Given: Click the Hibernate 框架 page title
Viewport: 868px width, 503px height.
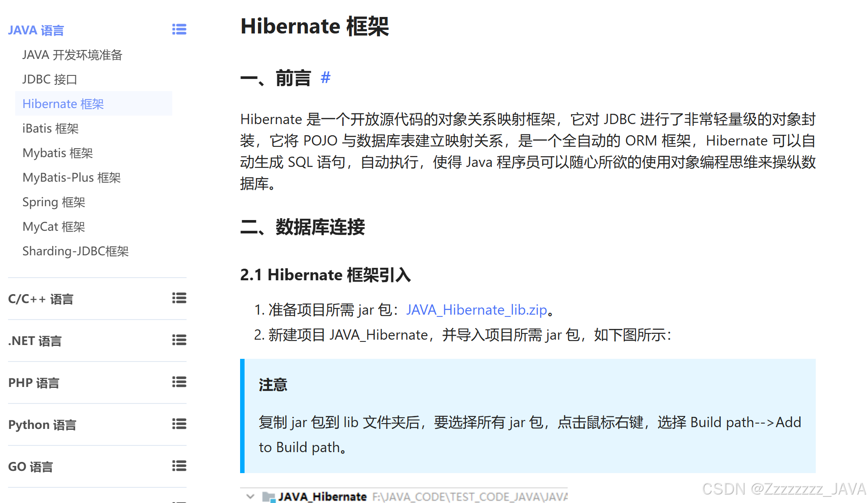Looking at the screenshot, I should 315,26.
